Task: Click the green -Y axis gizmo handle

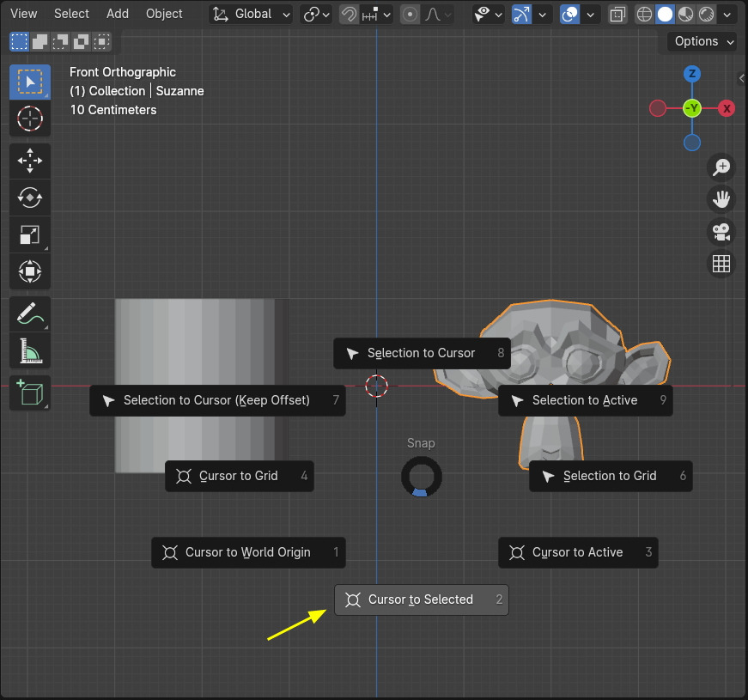Action: [x=692, y=109]
